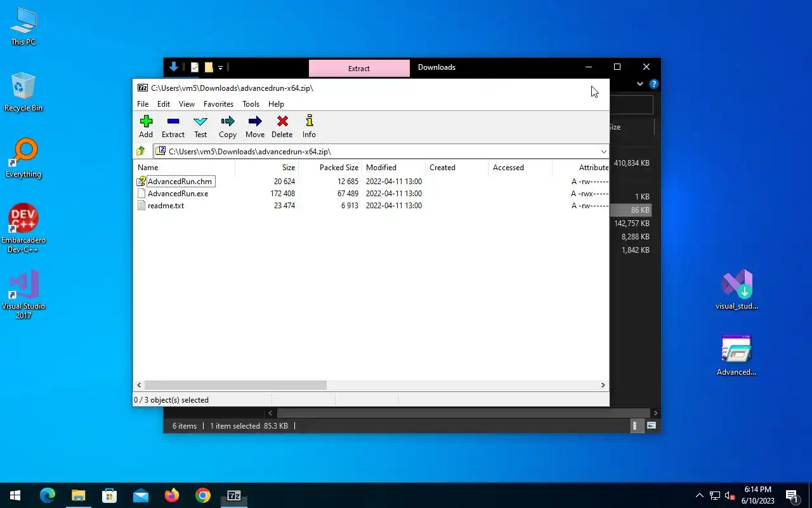Open the Explorer quick access toolbar dropdown
Screen dimensions: 812x508
click(220, 67)
